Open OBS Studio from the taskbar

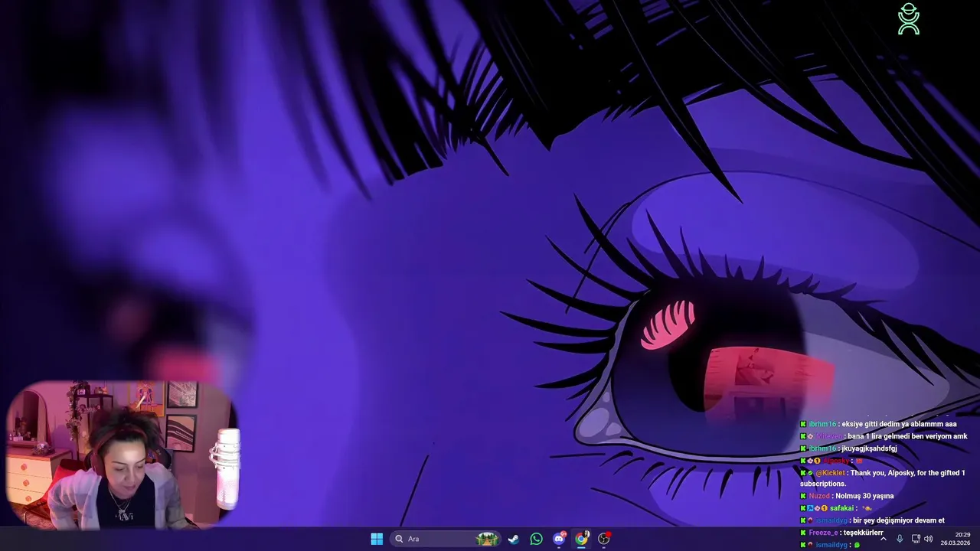(x=604, y=539)
